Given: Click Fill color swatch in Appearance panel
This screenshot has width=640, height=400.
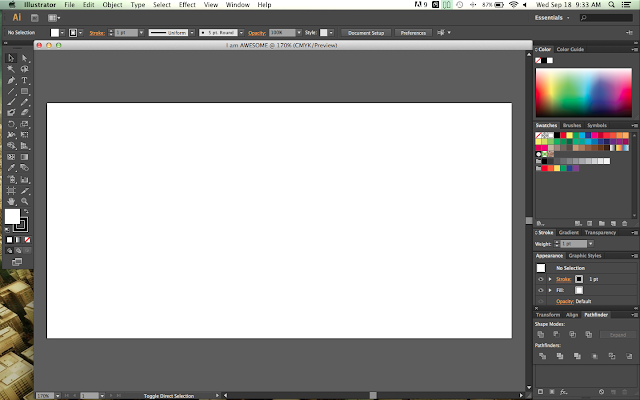Looking at the screenshot, I should 579,290.
